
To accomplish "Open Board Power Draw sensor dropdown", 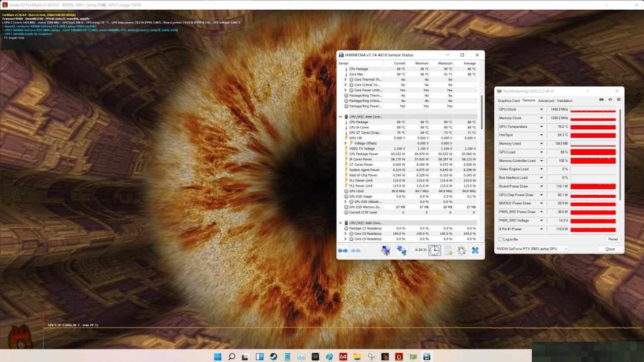I will [541, 186].
